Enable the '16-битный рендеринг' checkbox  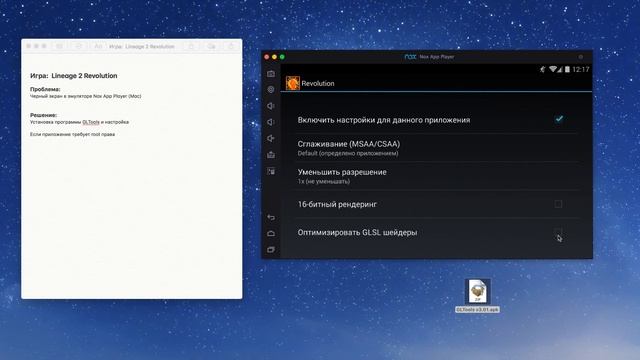[558, 204]
